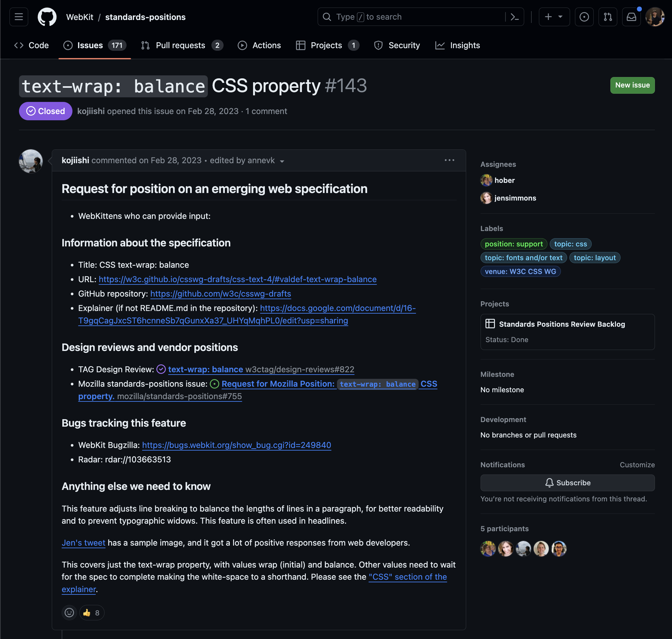Image resolution: width=672 pixels, height=639 pixels.
Task: Open the command palette icon
Action: (515, 17)
